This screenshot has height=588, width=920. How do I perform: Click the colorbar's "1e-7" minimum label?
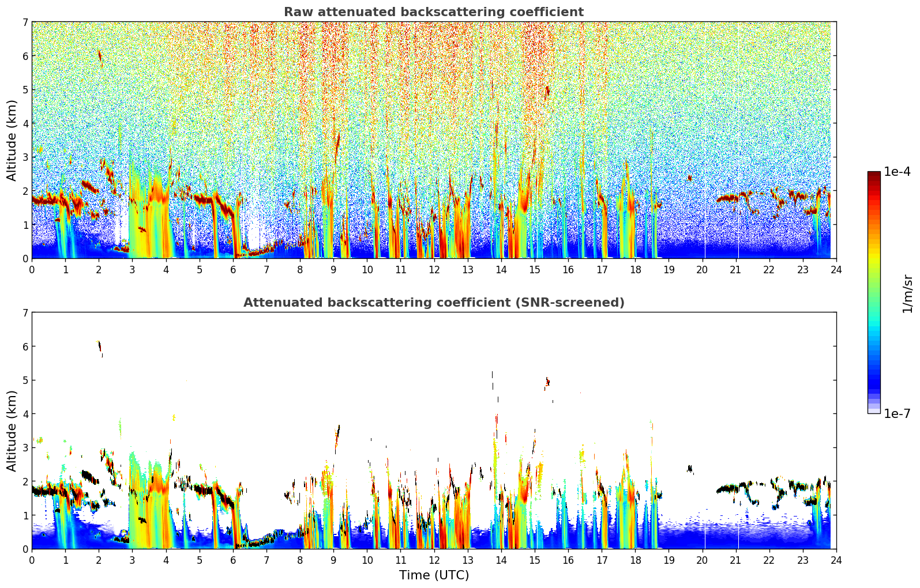pos(897,414)
